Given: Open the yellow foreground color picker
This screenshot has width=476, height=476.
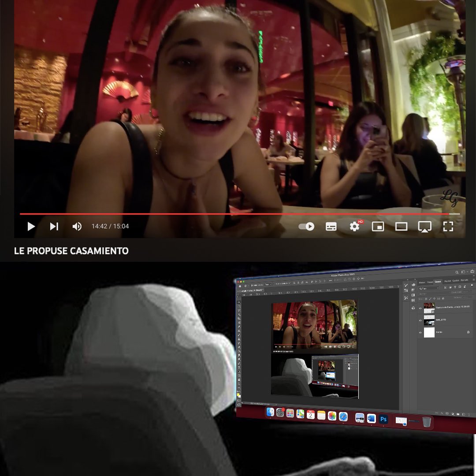Looking at the screenshot, I should click(238, 394).
